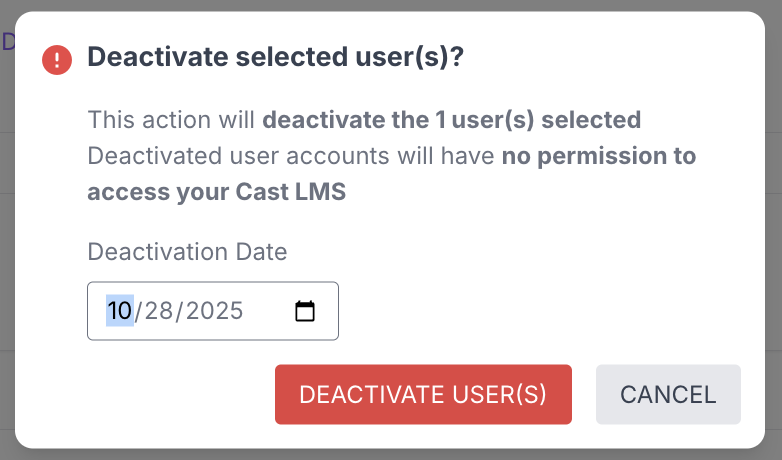Click dimmed backdrop below the dialog
The width and height of the screenshot is (782, 460).
pos(400,454)
